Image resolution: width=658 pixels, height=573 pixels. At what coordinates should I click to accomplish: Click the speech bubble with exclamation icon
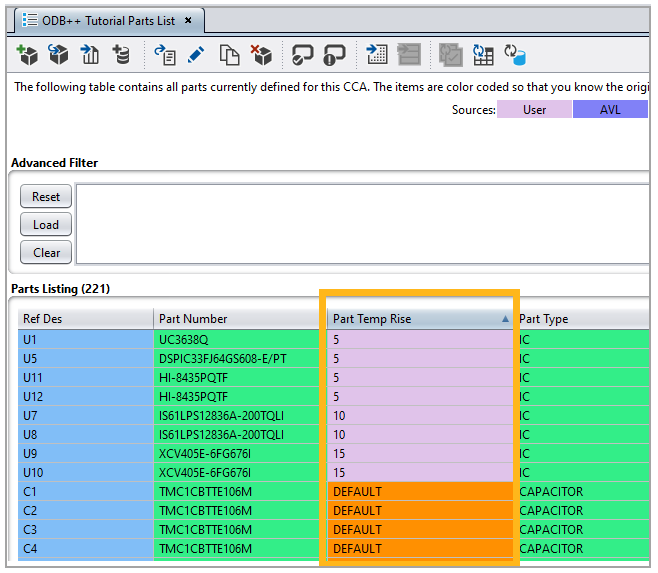(x=335, y=54)
